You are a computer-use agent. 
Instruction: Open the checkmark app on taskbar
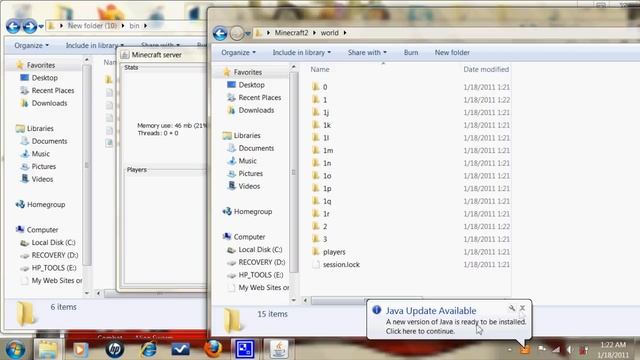(x=180, y=350)
